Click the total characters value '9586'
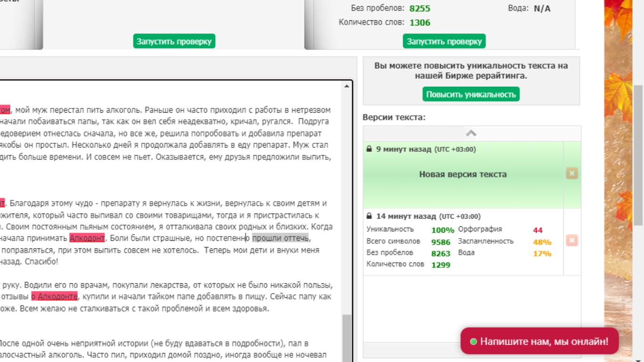 point(441,242)
